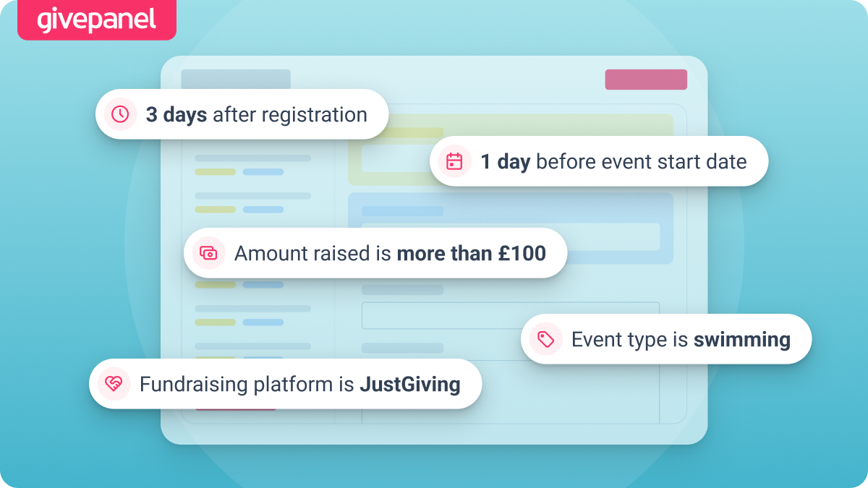The image size is (868, 488).
Task: Click the tag icon beside Event type
Action: coord(545,339)
